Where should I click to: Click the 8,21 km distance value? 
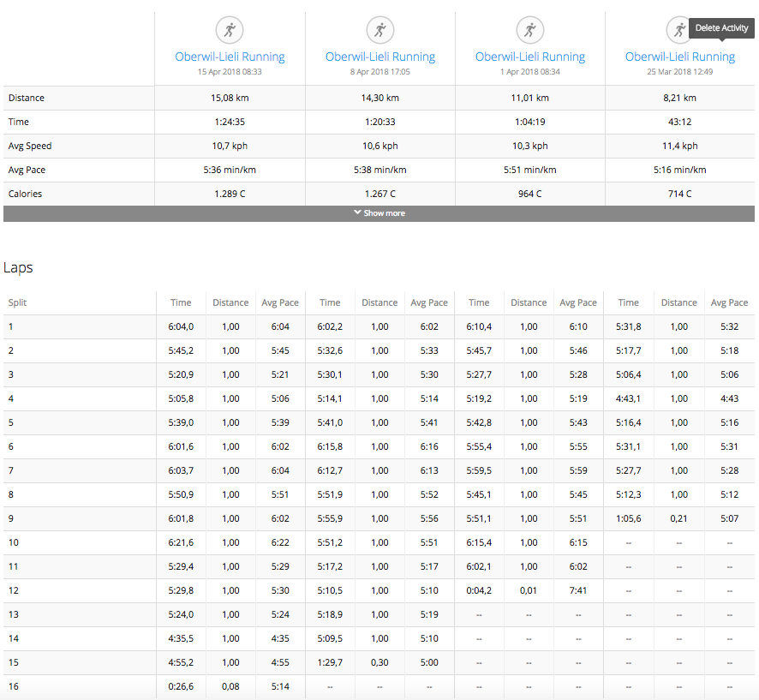click(x=679, y=98)
